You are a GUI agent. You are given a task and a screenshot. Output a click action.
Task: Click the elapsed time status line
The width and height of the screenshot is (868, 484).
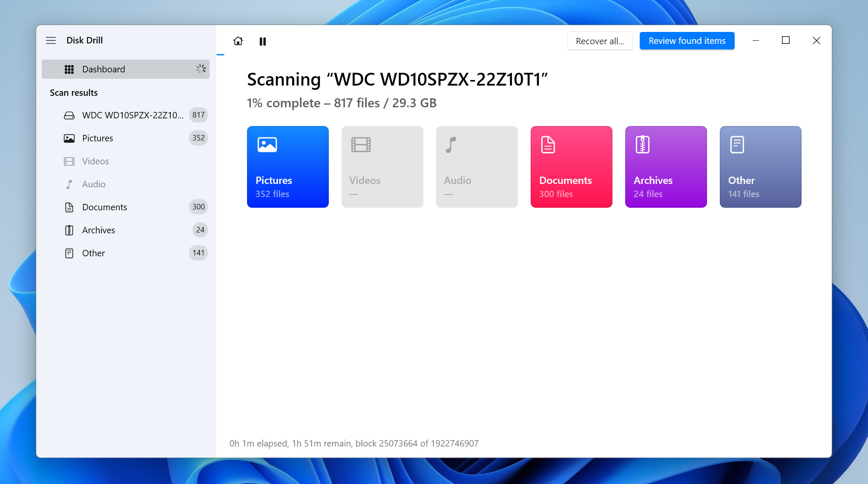pyautogui.click(x=354, y=444)
